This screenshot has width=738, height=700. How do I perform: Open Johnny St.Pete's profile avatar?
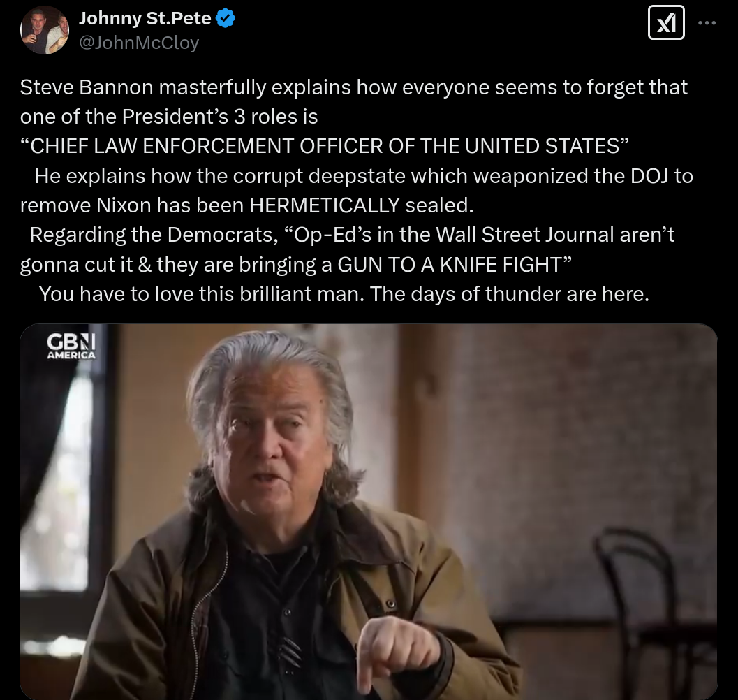click(x=45, y=30)
